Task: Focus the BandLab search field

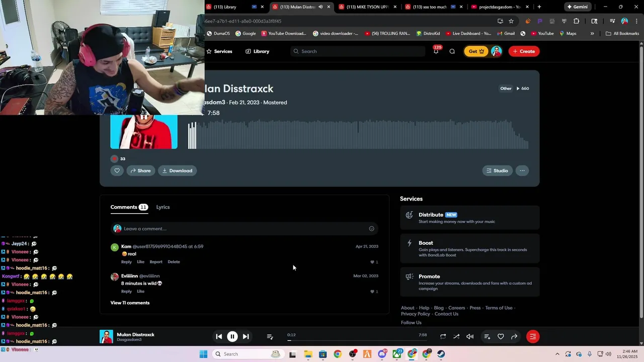Action: coord(358,51)
